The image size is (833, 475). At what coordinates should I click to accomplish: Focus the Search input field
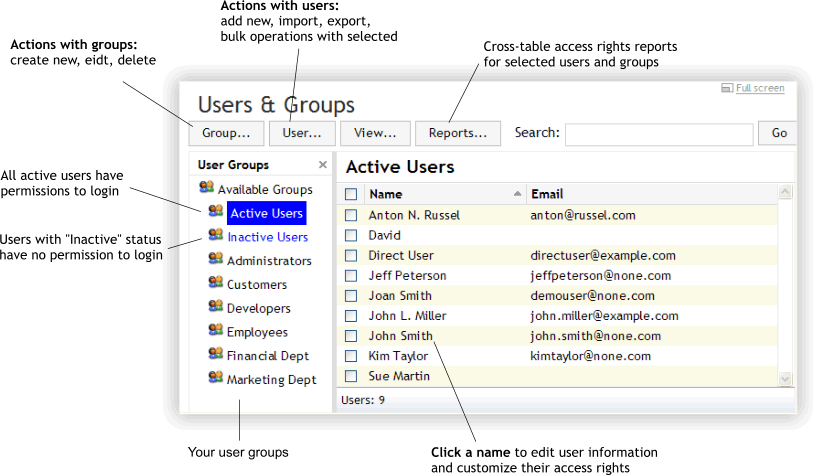(658, 134)
